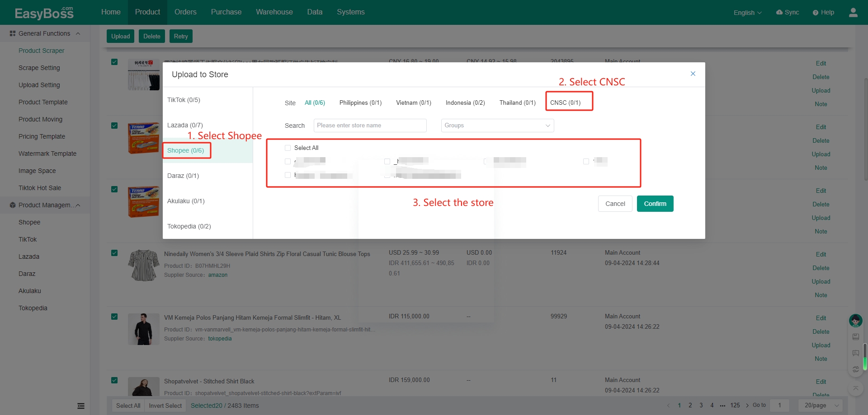Screen dimensions: 868x415
Task: Open the Orders top menu
Action: (x=185, y=12)
